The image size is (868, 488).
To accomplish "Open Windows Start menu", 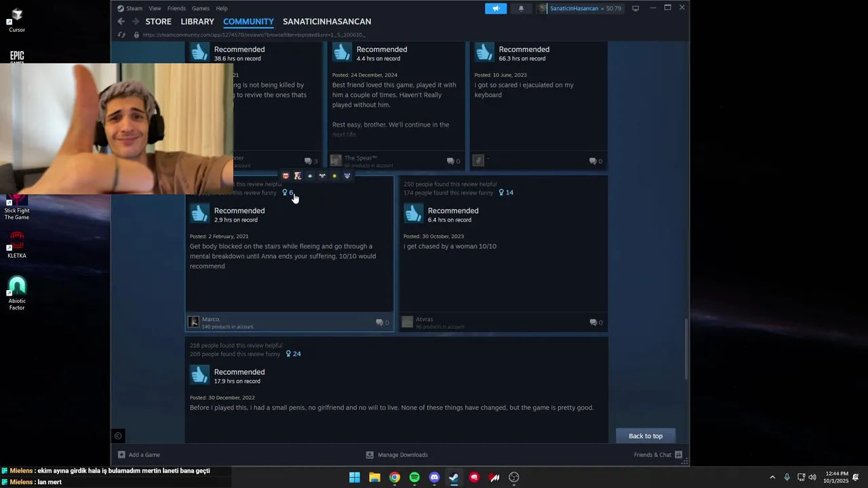I will pos(355,477).
